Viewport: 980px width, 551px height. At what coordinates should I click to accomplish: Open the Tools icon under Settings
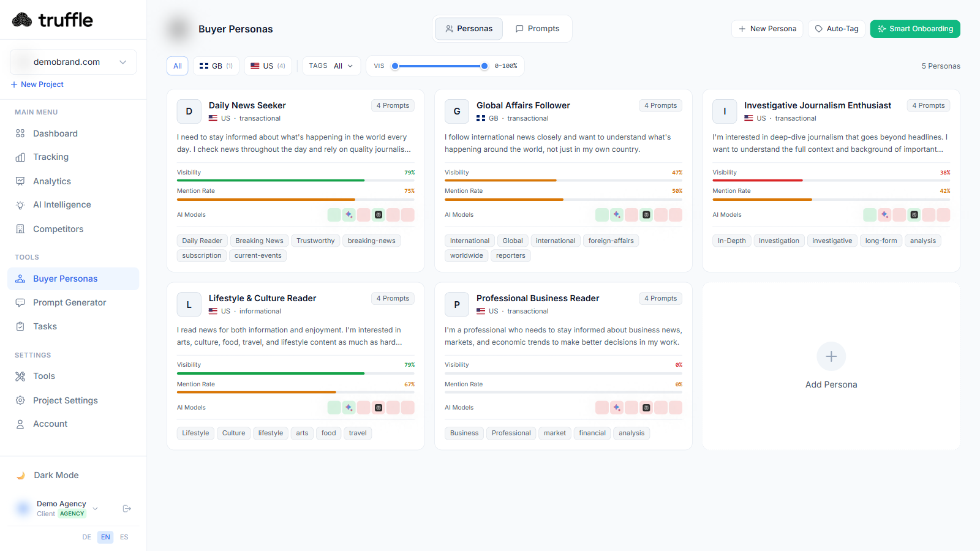tap(20, 376)
